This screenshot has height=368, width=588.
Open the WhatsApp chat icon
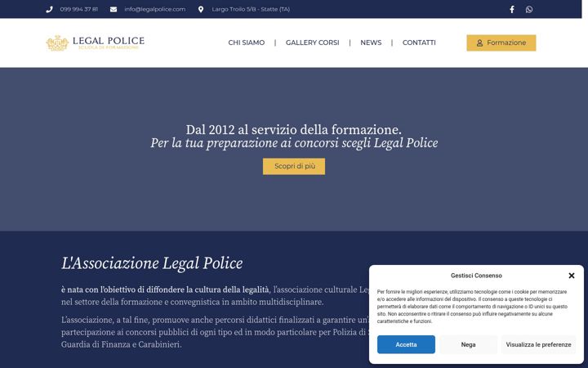tap(528, 9)
